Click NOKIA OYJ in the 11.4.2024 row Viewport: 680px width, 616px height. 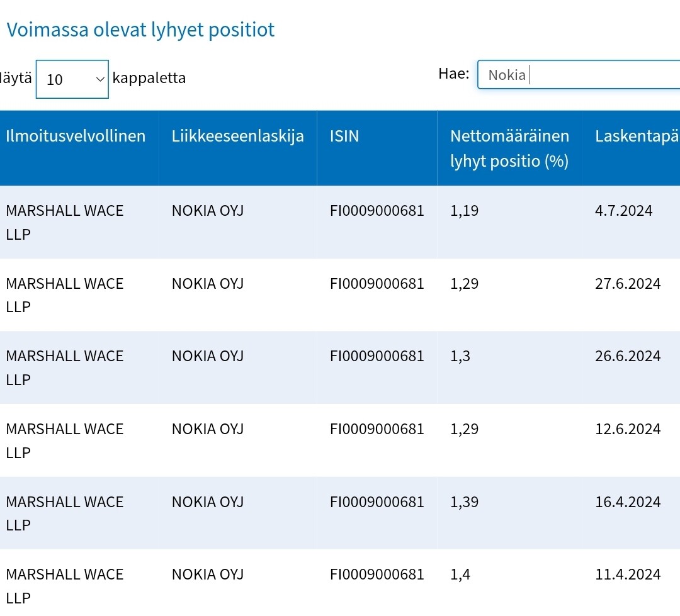(x=208, y=574)
